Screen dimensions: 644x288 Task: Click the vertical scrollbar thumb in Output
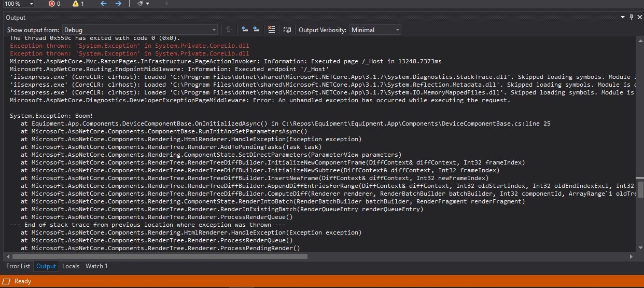pos(640,189)
